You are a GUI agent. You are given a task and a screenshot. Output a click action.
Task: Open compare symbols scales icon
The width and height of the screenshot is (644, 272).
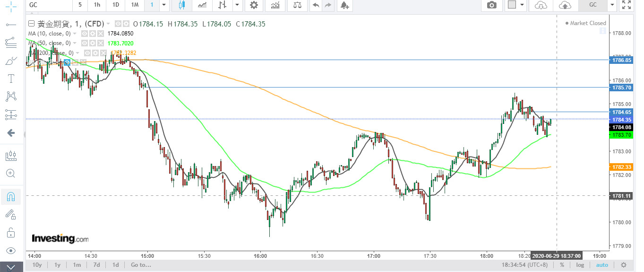point(297,5)
